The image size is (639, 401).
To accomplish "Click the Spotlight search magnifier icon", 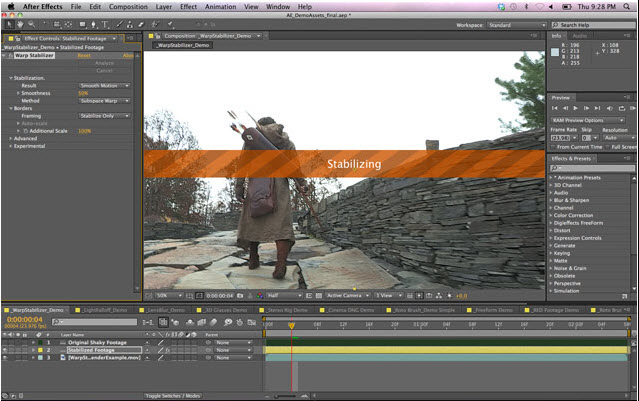I will [626, 6].
